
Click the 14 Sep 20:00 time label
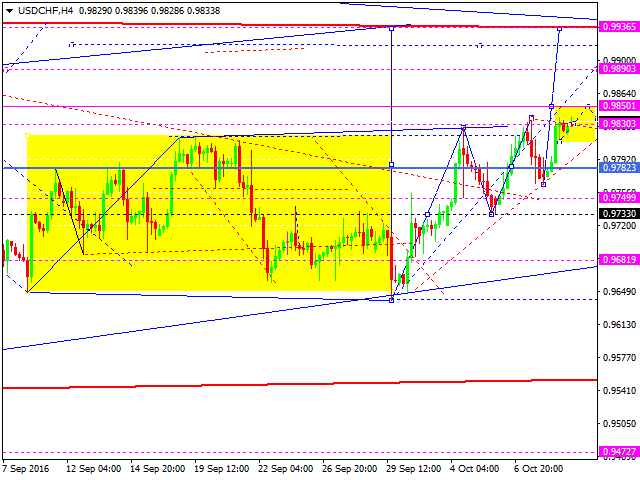(x=158, y=469)
